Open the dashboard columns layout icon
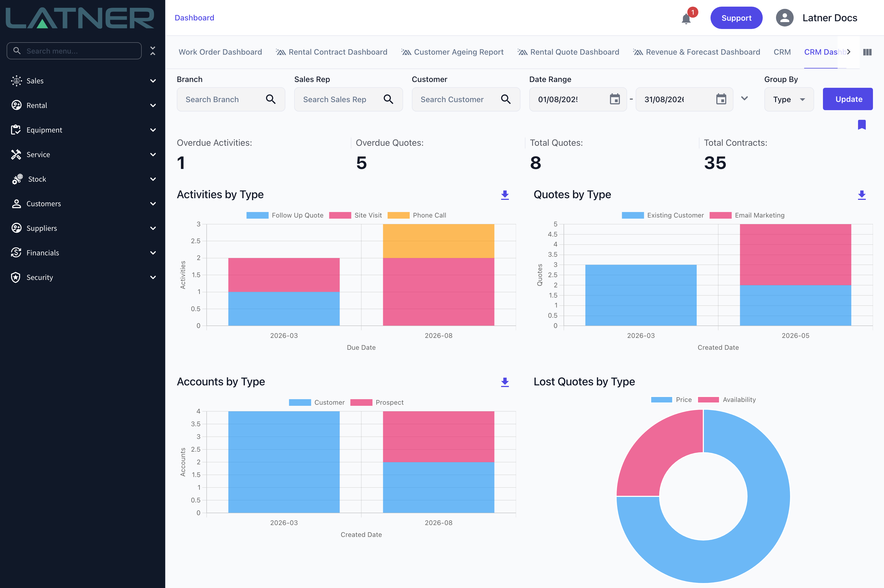884x588 pixels. pyautogui.click(x=867, y=52)
